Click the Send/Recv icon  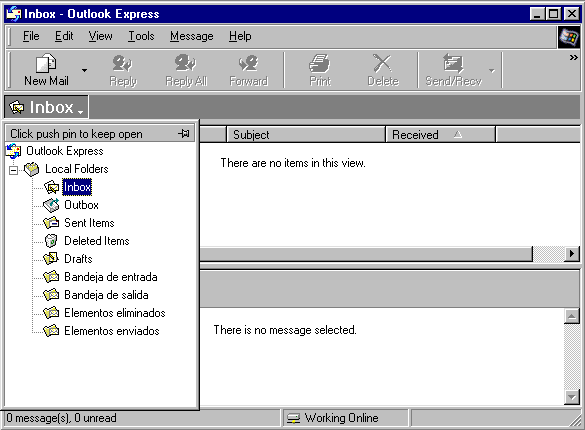click(453, 63)
